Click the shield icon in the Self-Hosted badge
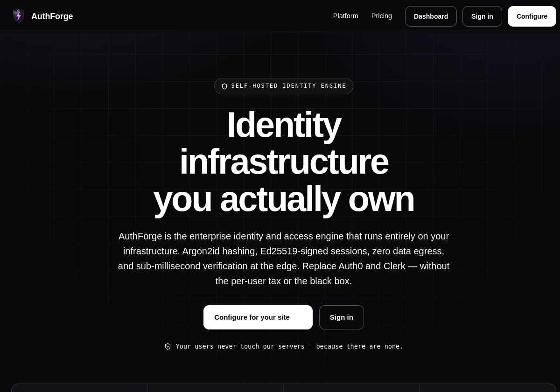The height and width of the screenshot is (392, 560). (x=224, y=86)
